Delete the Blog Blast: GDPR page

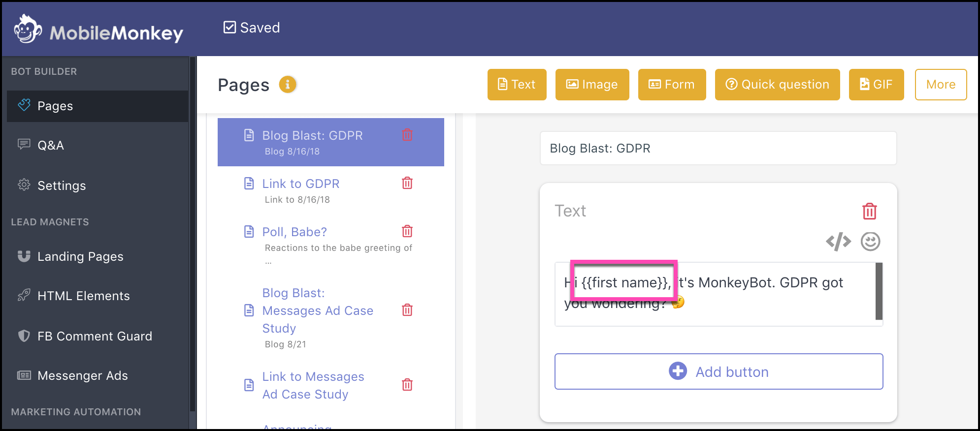point(407,135)
